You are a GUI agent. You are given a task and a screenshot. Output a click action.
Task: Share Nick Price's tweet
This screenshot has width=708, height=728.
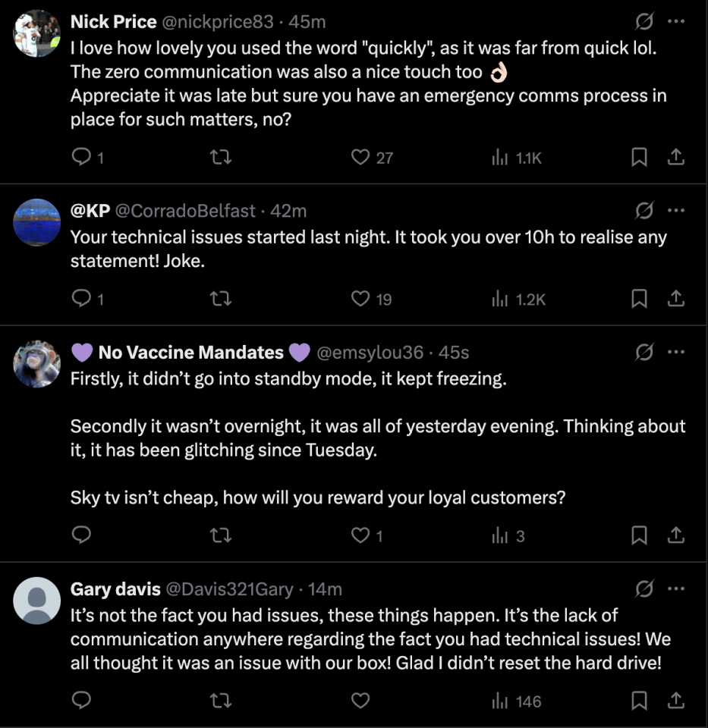point(676,157)
